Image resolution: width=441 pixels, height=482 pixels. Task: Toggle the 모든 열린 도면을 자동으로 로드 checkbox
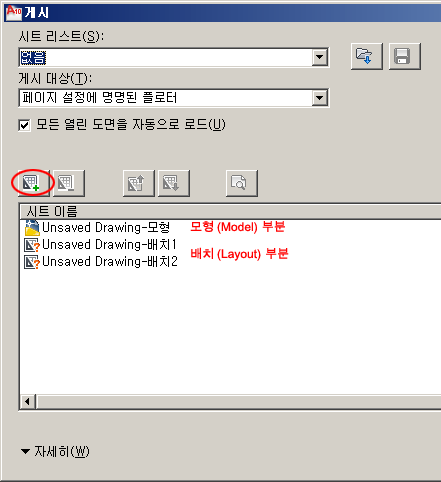click(x=25, y=126)
